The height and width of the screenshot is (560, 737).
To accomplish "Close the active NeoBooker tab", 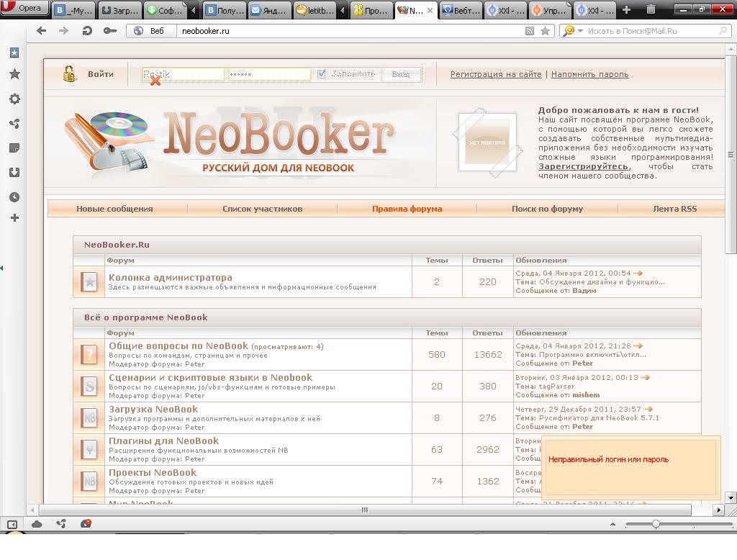I will click(x=430, y=10).
